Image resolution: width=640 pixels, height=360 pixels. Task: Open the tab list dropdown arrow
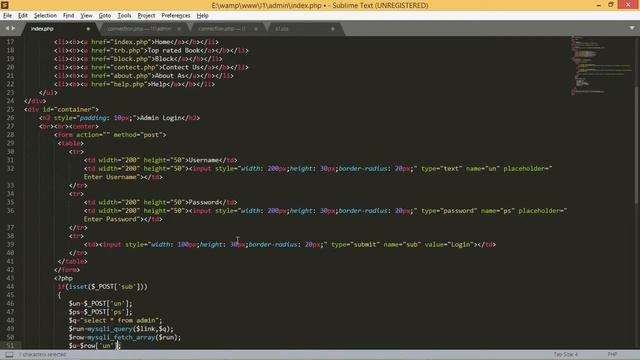pyautogui.click(x=632, y=28)
